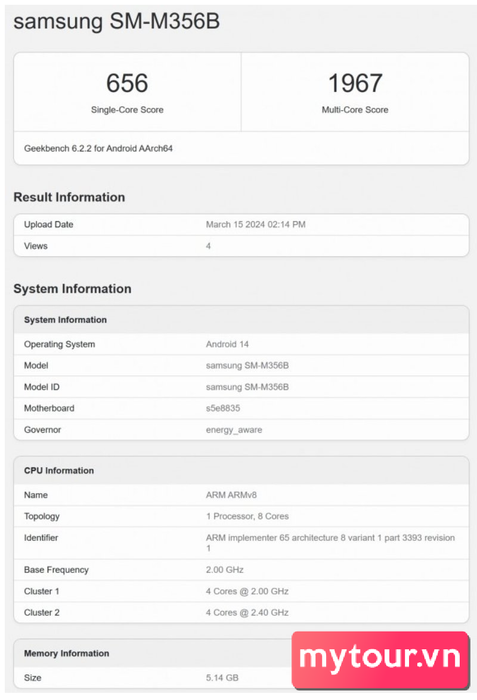The height and width of the screenshot is (700, 477).
Task: Click the Result Information heading
Action: 69,197
